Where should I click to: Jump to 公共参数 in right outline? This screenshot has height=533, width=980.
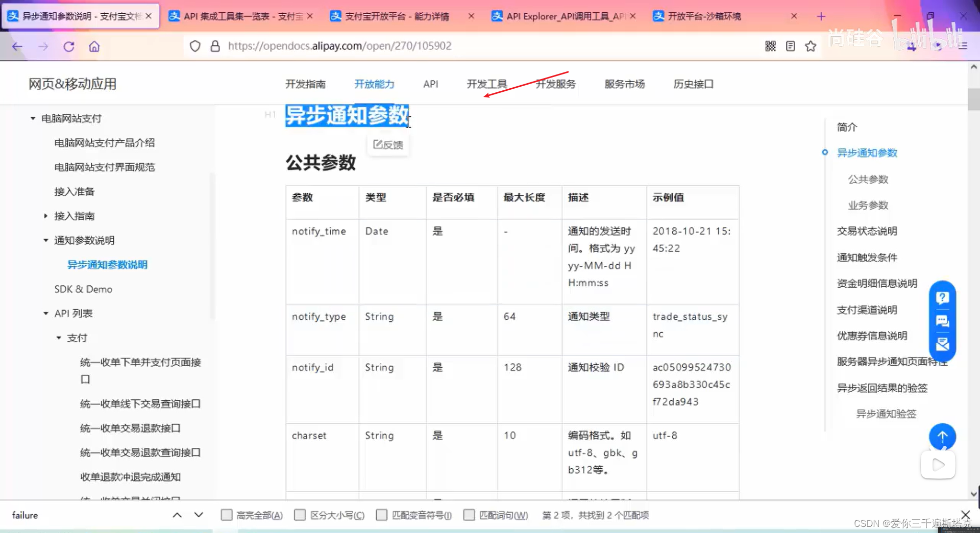coord(868,180)
